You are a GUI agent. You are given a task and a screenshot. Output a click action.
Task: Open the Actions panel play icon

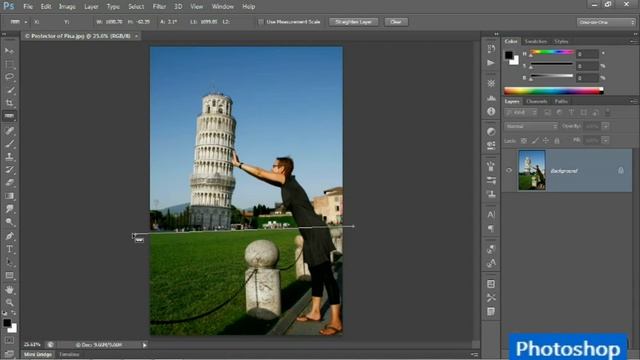click(491, 62)
